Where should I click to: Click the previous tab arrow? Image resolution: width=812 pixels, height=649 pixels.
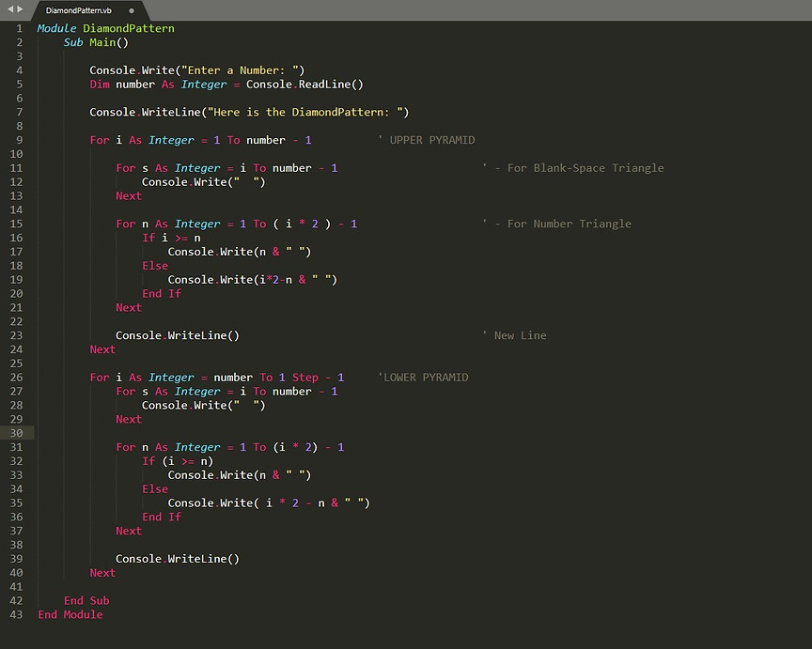pyautogui.click(x=9, y=9)
